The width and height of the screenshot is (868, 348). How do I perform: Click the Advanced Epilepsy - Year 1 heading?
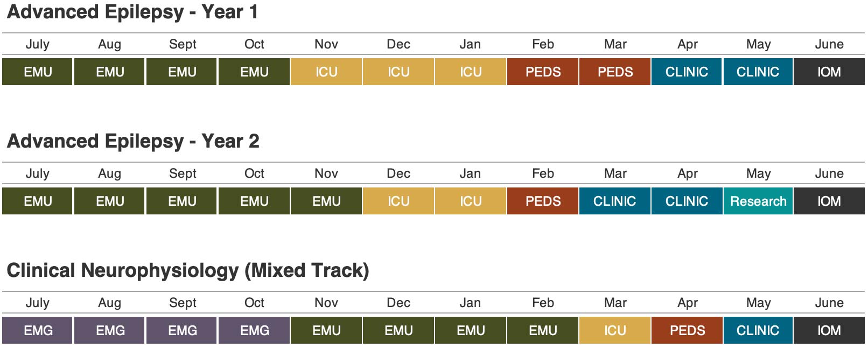tap(132, 12)
